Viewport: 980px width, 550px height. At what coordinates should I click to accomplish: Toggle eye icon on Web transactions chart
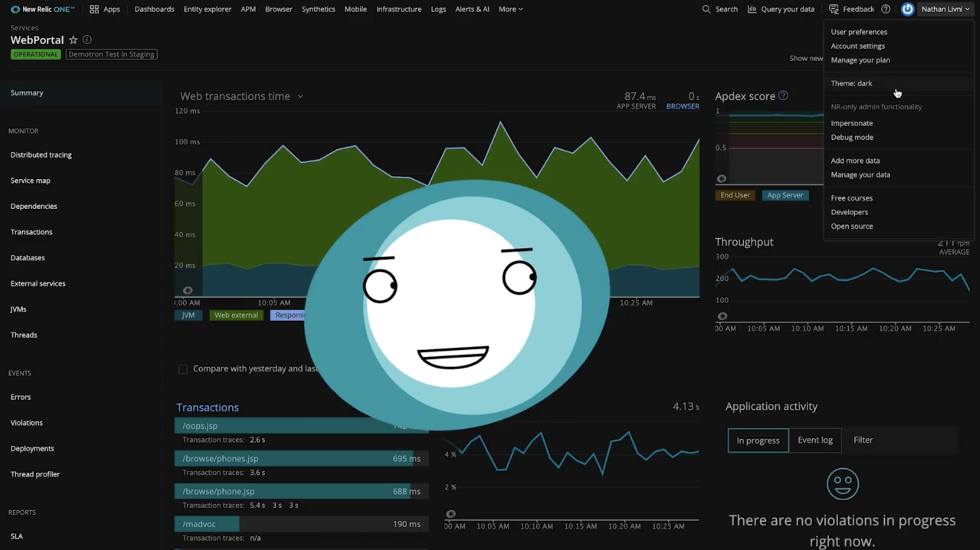[187, 290]
